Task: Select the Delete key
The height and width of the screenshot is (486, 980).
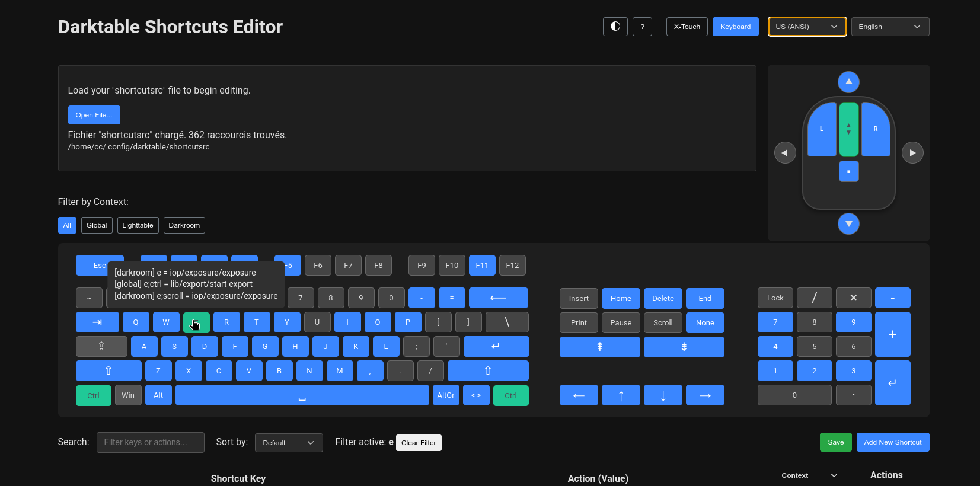Action: 663,299
